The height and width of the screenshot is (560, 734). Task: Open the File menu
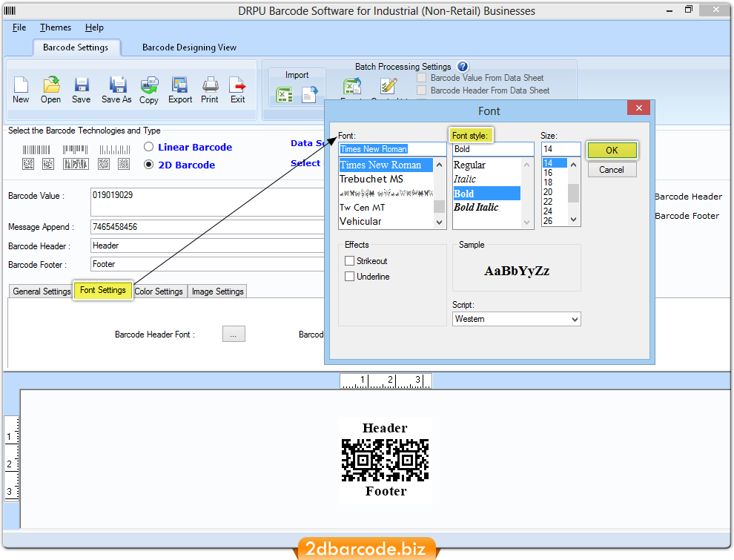(x=19, y=27)
